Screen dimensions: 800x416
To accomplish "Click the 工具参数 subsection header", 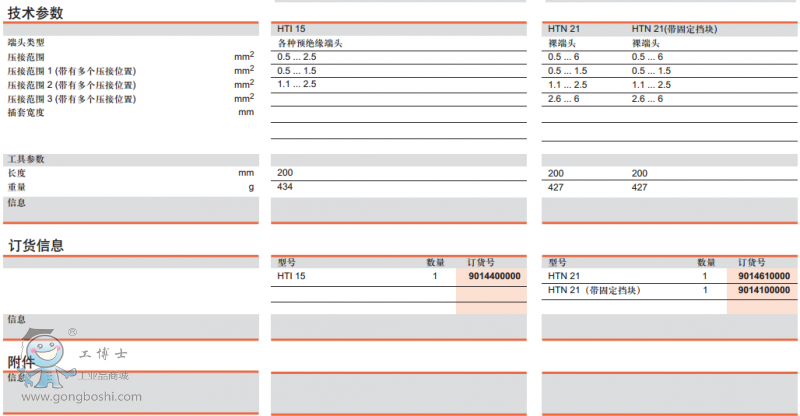I will pos(26,159).
